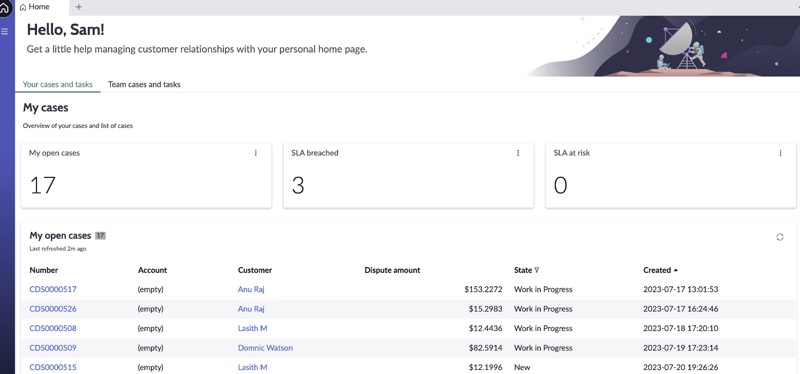Viewport: 800px width, 374px height.
Task: Click the 17 badge beside My open cases heading
Action: (x=101, y=236)
